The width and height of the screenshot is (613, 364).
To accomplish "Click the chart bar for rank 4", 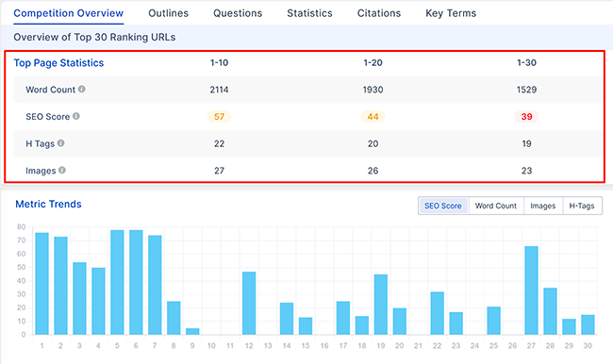I will tap(98, 301).
